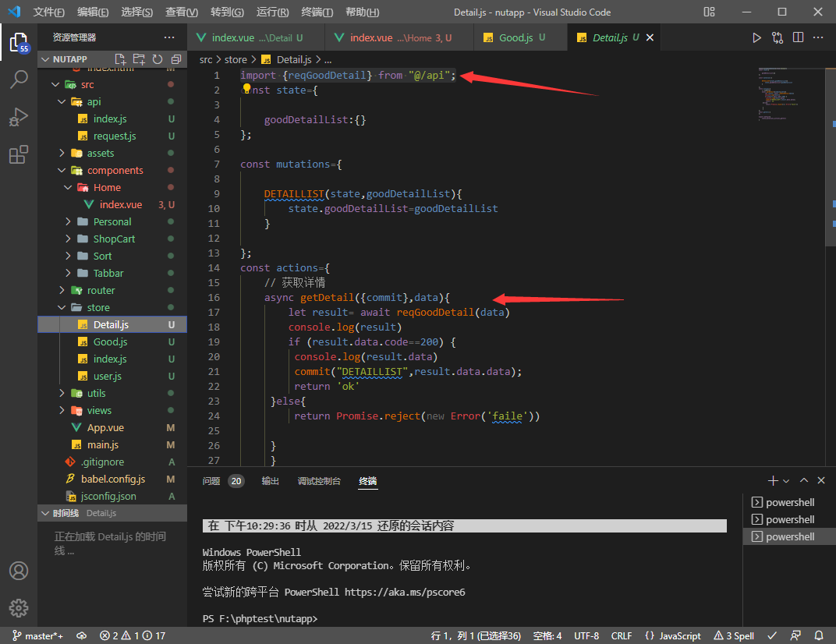The height and width of the screenshot is (644, 836).
Task: Expand the router folder
Action: (62, 290)
